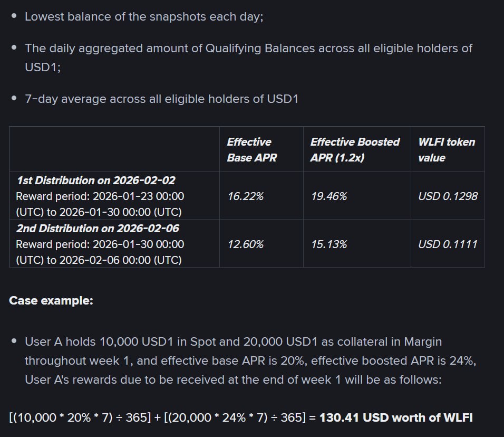Click the '2nd Distribution on 2026-02-06' row title
Screen dimensions: 504x437
98,229
